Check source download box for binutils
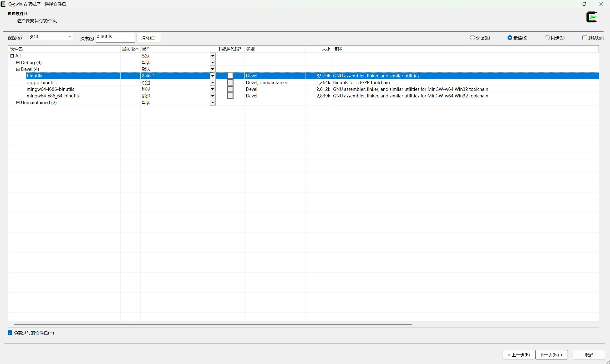The height and width of the screenshot is (364, 610). 230,76
